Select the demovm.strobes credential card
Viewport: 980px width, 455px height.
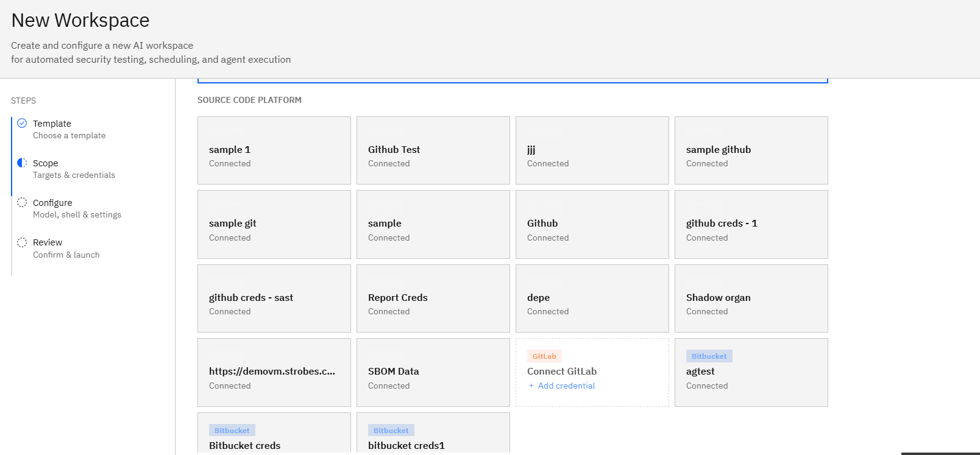tap(274, 372)
